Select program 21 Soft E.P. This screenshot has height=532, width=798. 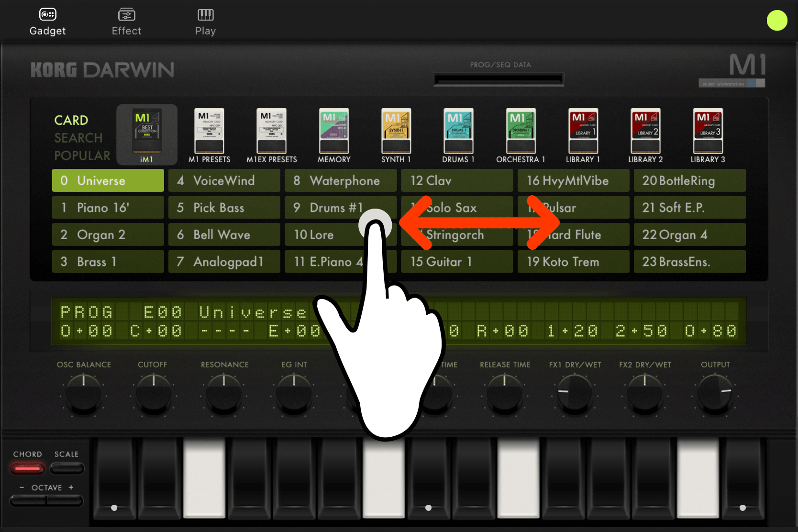[x=690, y=208]
